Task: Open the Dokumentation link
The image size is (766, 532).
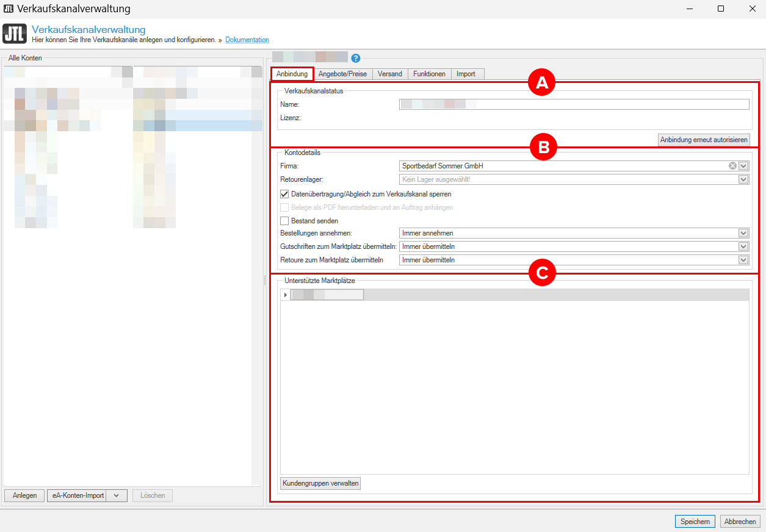Action: [247, 40]
